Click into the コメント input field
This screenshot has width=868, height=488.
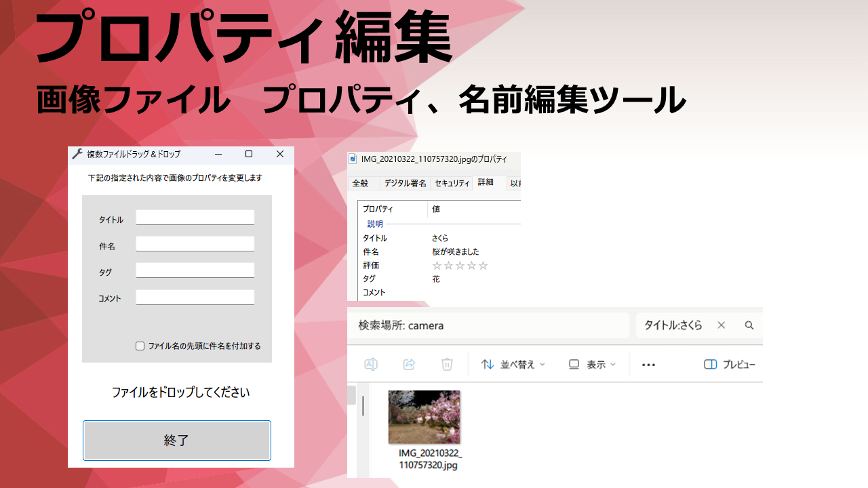(195, 298)
